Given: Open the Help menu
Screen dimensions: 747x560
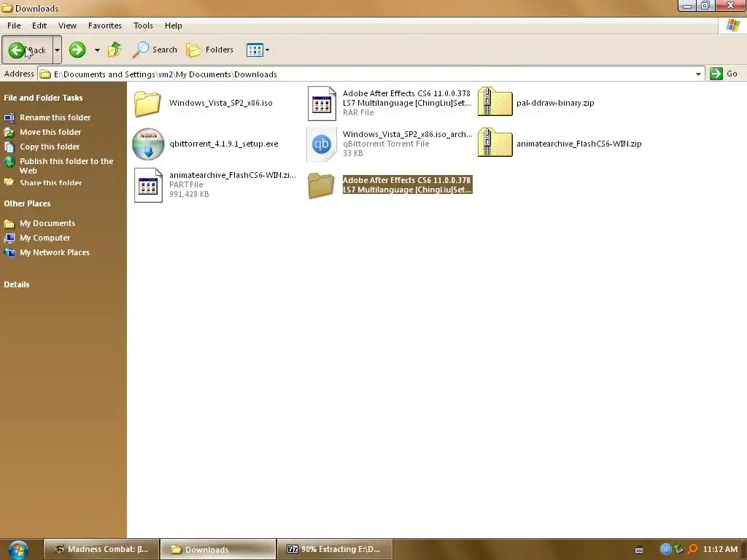Looking at the screenshot, I should (x=174, y=26).
